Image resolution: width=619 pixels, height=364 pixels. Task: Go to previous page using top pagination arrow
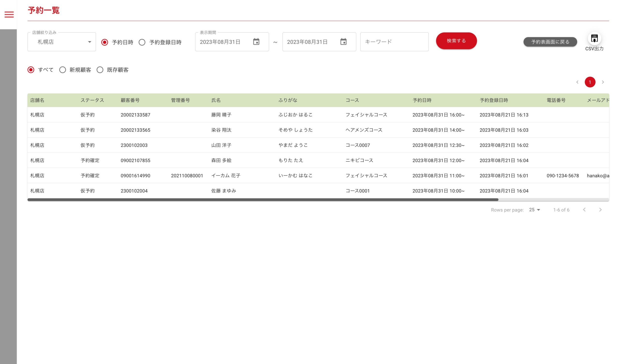tap(577, 82)
